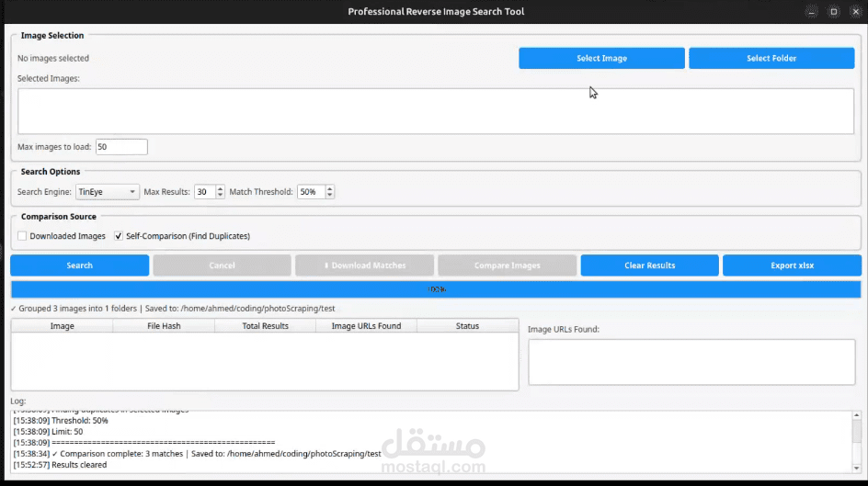
Task: Click the Select Image button
Action: click(x=601, y=58)
